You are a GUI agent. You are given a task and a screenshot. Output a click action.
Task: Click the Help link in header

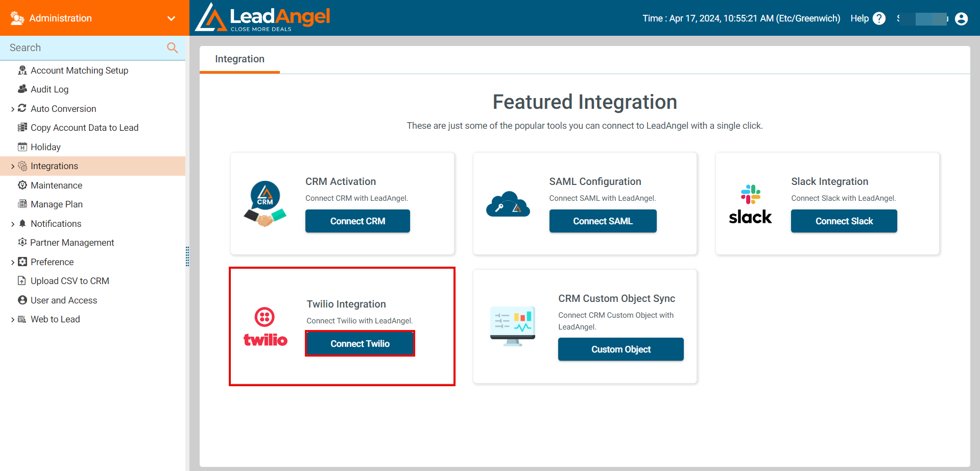(x=859, y=18)
